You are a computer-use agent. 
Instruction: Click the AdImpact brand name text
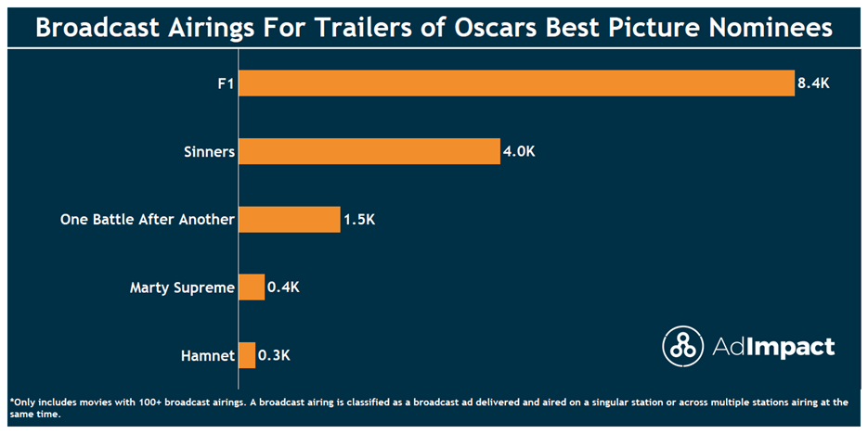pos(774,347)
